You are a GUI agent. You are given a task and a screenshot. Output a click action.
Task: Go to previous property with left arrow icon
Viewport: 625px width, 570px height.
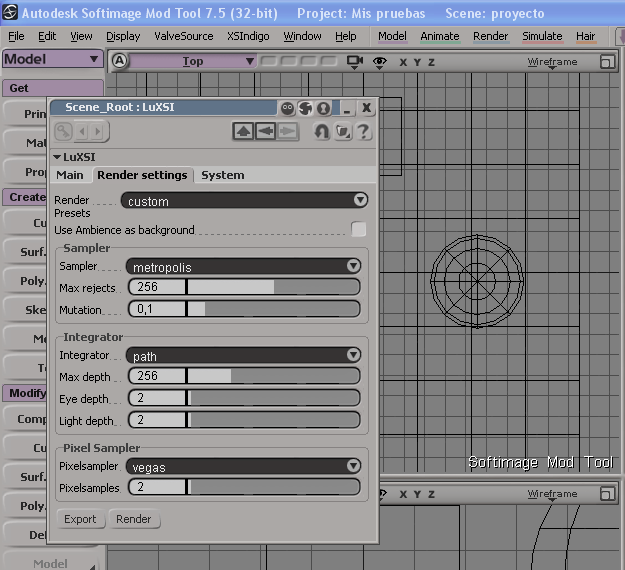(83, 131)
